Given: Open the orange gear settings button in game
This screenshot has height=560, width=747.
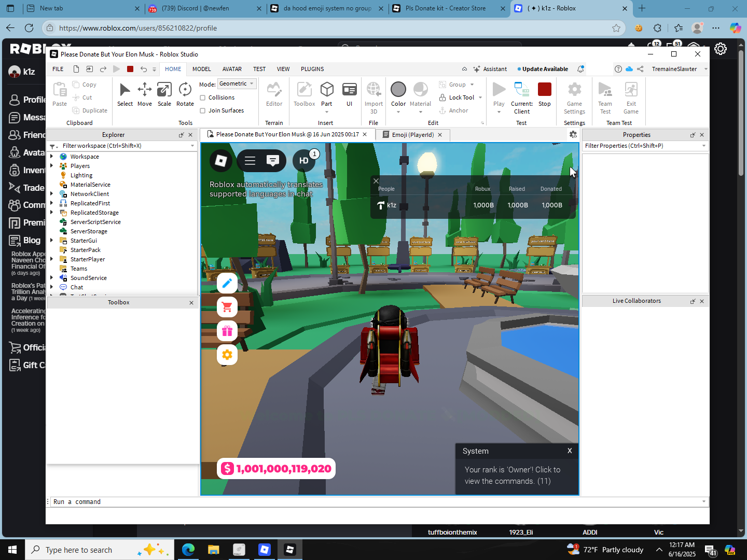Looking at the screenshot, I should pos(227,355).
